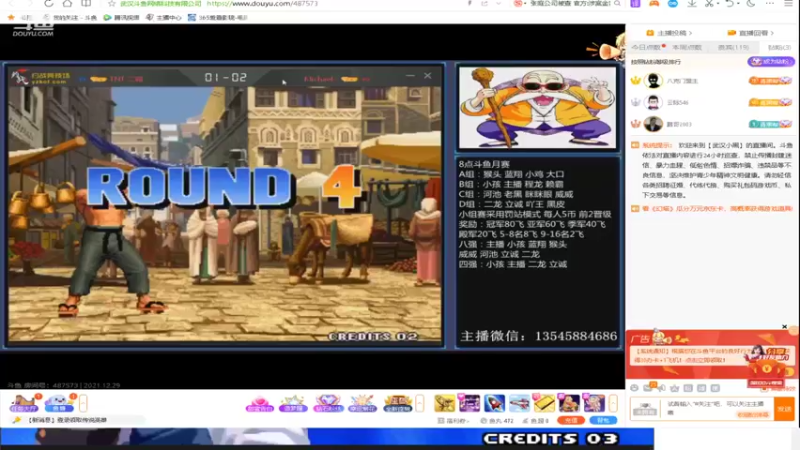Select the pink heart gift icon
Image resolution: width=800 pixels, height=450 pixels.
[260, 403]
